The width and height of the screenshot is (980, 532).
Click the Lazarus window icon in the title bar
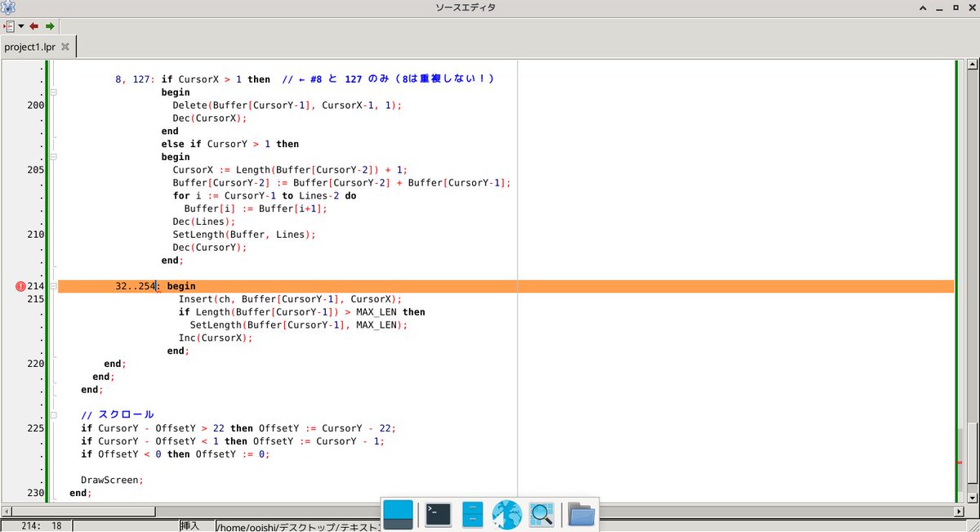pyautogui.click(x=10, y=8)
